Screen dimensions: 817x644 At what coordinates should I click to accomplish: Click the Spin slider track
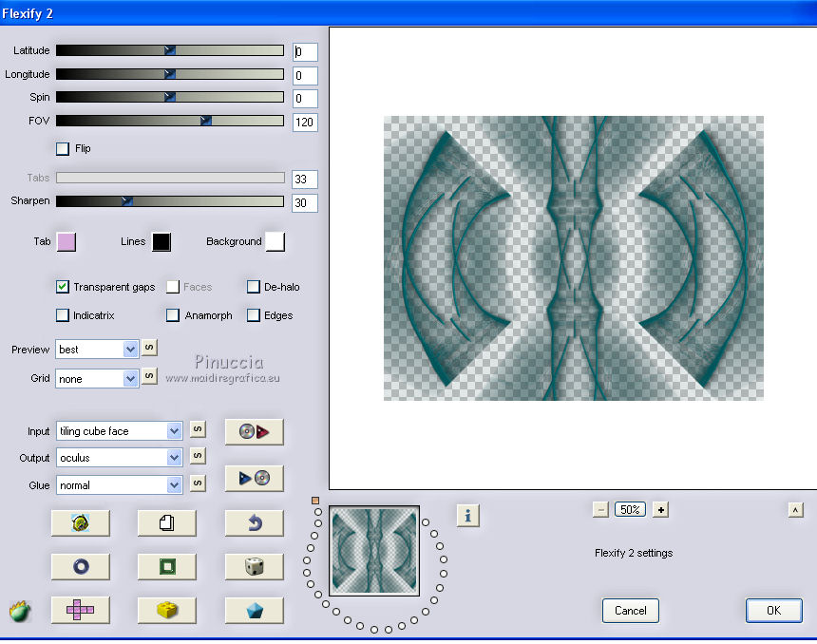click(x=170, y=97)
